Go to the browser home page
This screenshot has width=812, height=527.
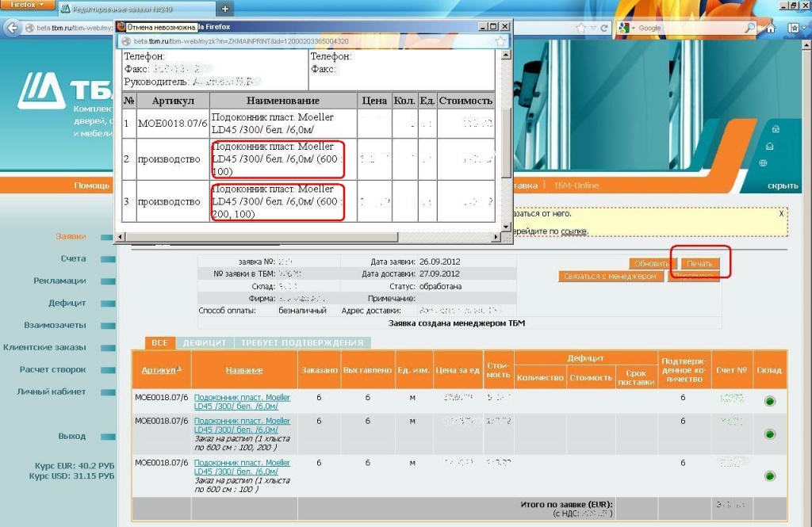point(771,28)
